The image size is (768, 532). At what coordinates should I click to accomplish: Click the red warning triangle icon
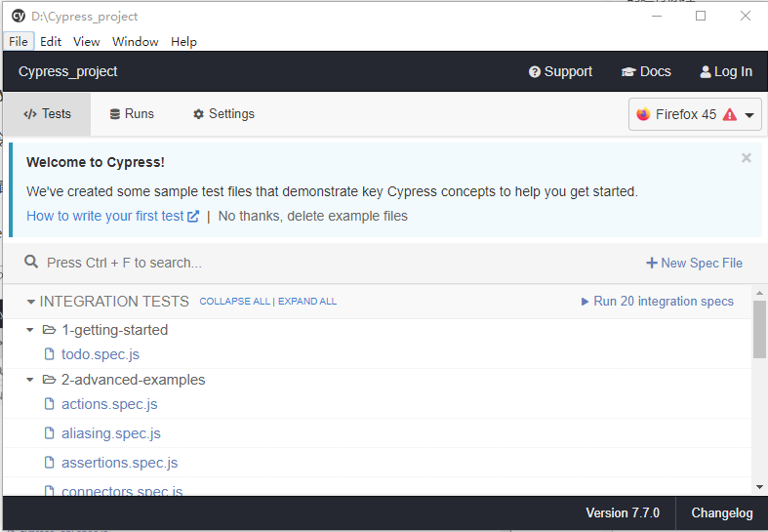click(x=729, y=114)
